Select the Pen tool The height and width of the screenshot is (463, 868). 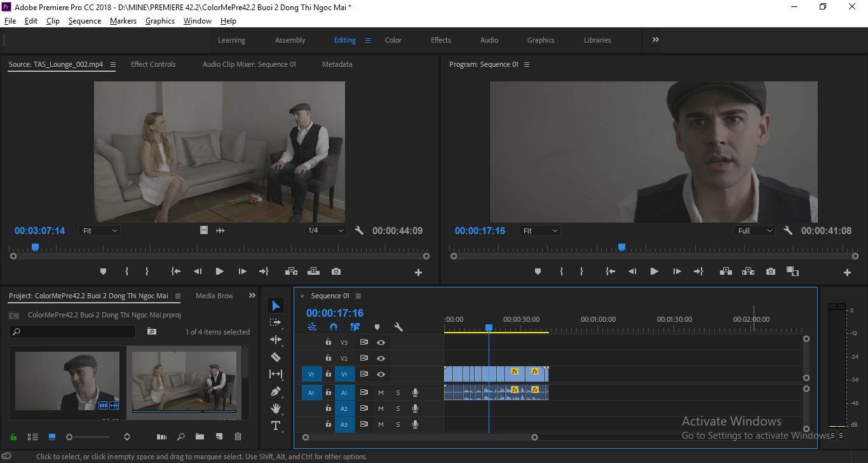point(275,391)
